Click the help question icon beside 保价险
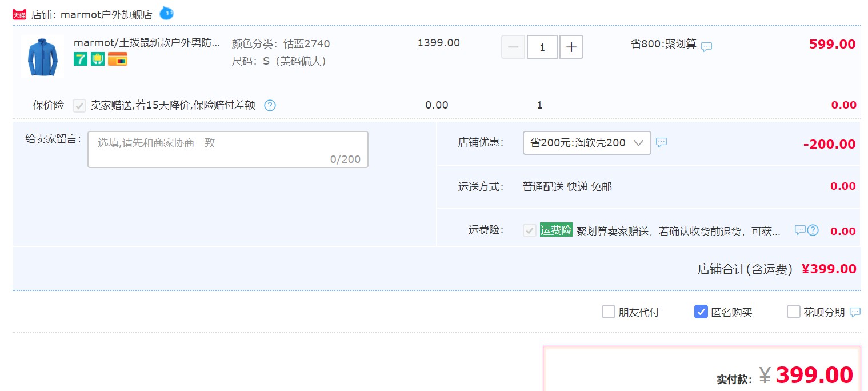 [270, 106]
